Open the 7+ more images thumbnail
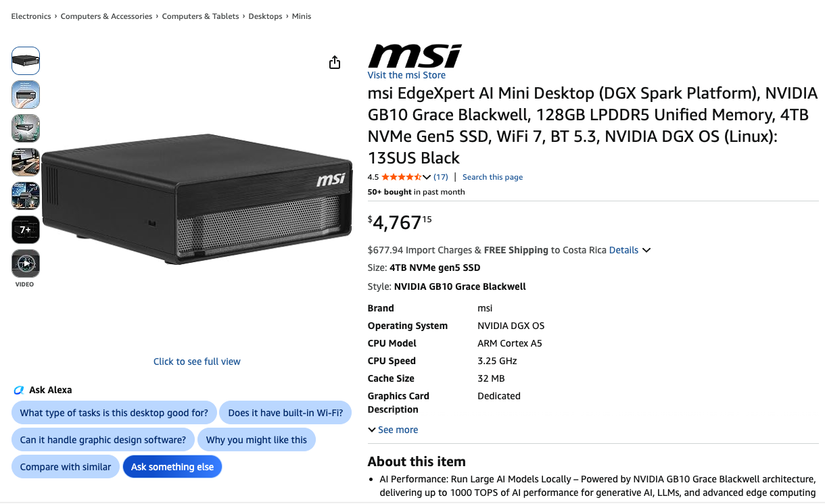825x504 pixels. 26,230
